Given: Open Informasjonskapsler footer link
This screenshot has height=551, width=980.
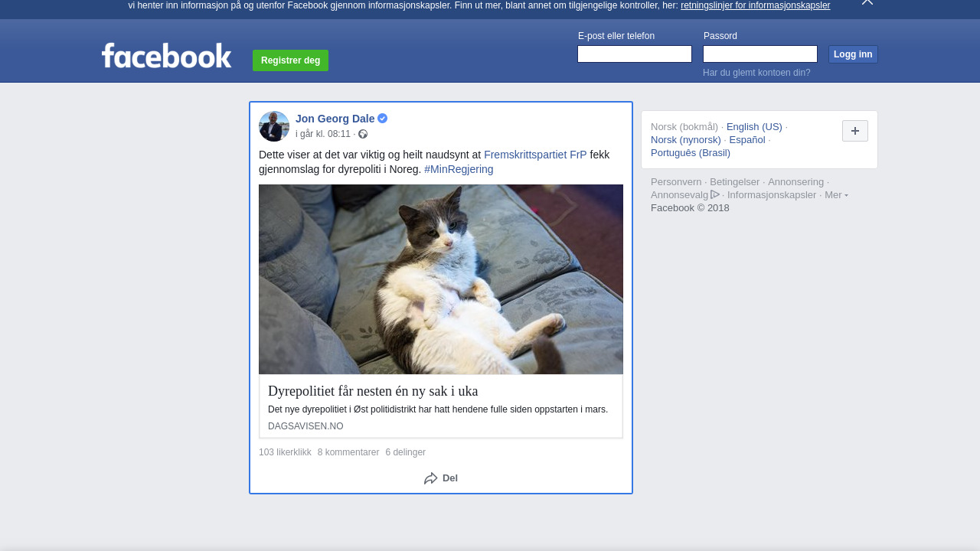Looking at the screenshot, I should 772,194.
